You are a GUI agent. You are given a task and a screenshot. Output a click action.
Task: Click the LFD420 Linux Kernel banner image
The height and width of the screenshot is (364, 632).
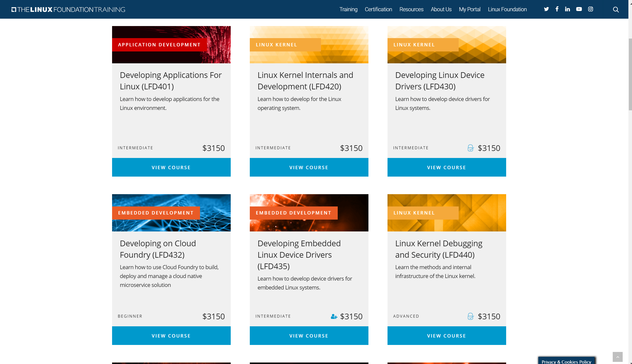309,44
